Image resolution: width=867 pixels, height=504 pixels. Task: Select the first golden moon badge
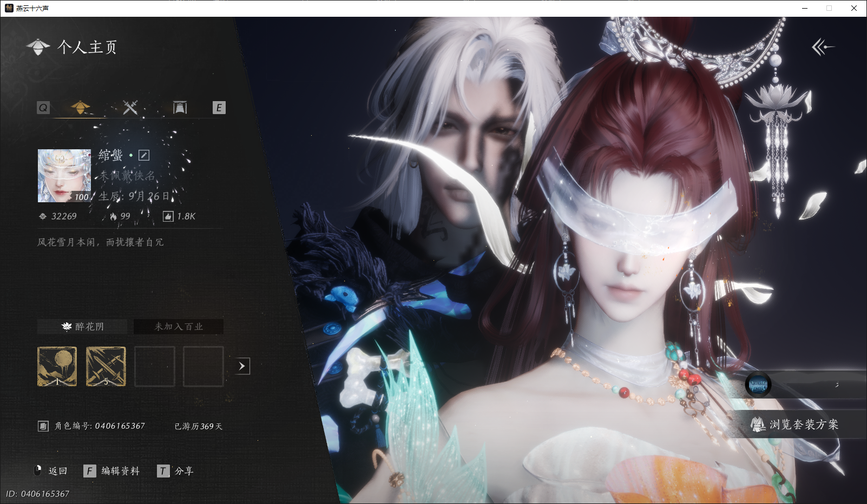(x=57, y=367)
